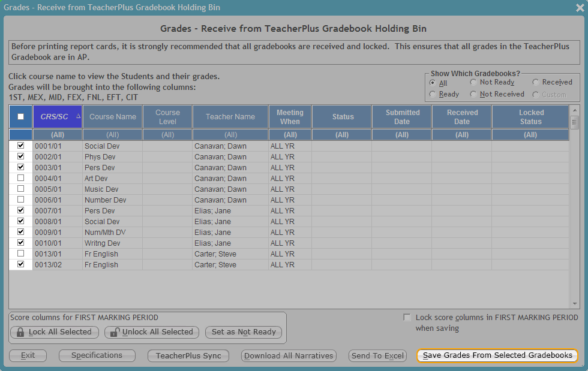
Task: Uncheck the 0002/01 Phys Dev row
Action: point(20,156)
